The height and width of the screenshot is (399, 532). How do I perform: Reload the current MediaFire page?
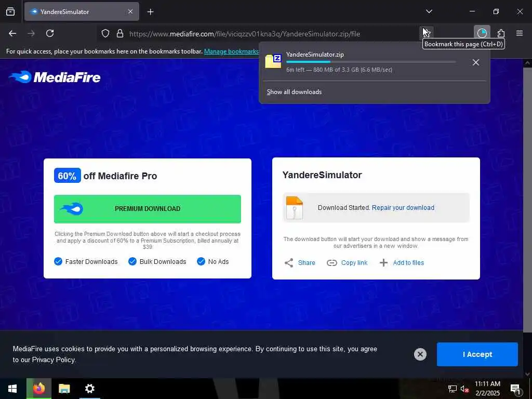pyautogui.click(x=50, y=33)
